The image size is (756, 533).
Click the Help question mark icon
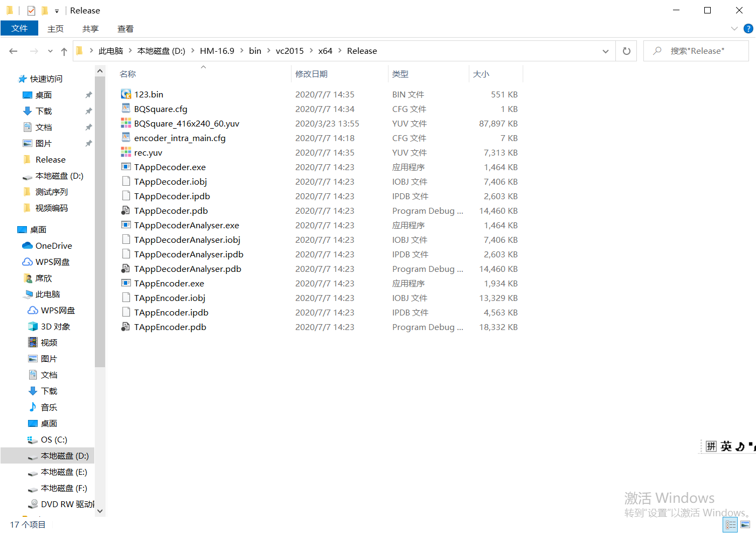pos(748,29)
